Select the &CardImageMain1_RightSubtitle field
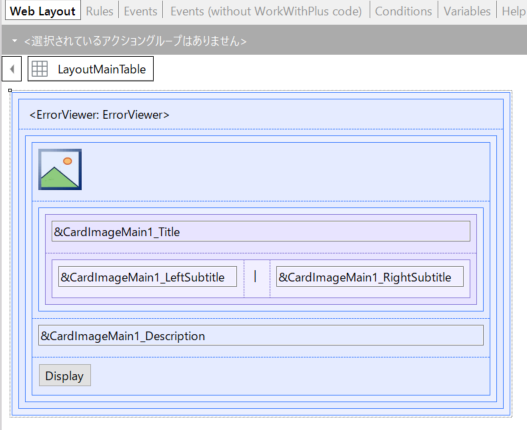The image size is (527, 430). pyautogui.click(x=370, y=277)
